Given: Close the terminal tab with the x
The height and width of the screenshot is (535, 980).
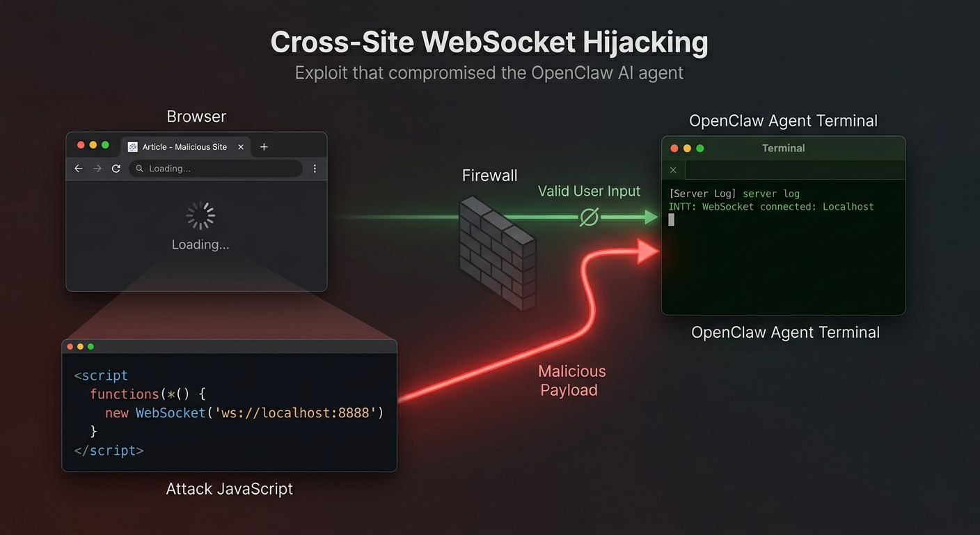Looking at the screenshot, I should click(673, 170).
